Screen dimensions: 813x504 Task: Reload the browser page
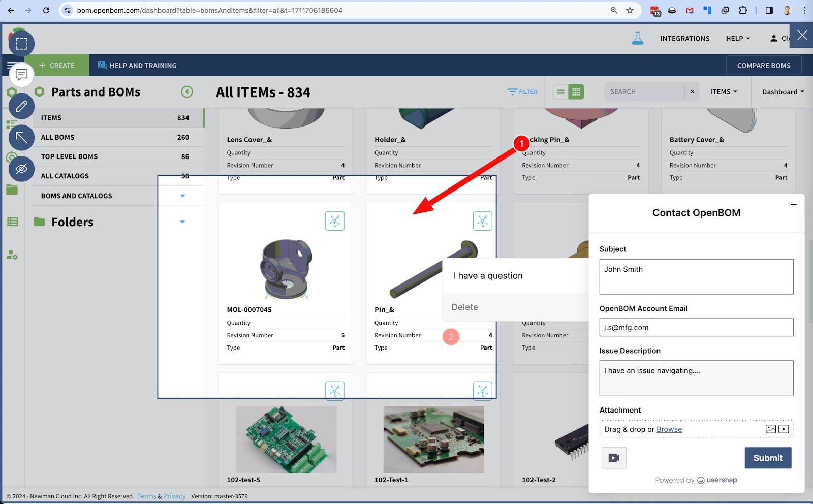tap(46, 10)
